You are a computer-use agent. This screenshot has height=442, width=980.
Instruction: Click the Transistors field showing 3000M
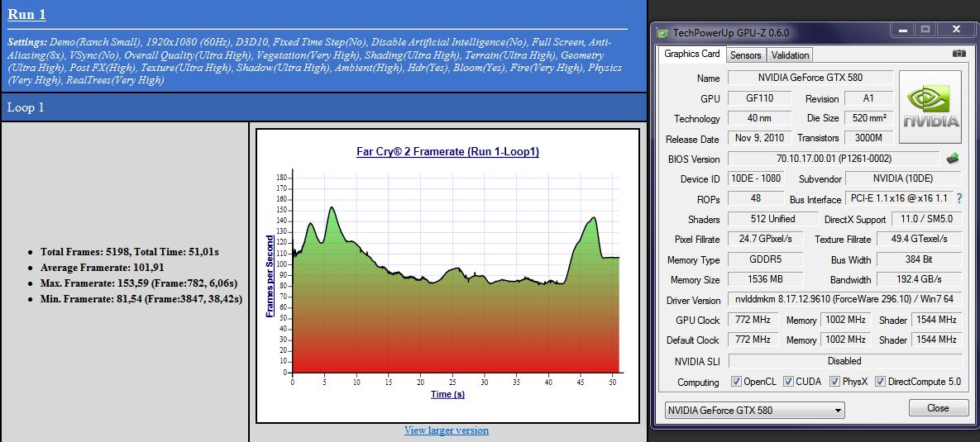[869, 138]
